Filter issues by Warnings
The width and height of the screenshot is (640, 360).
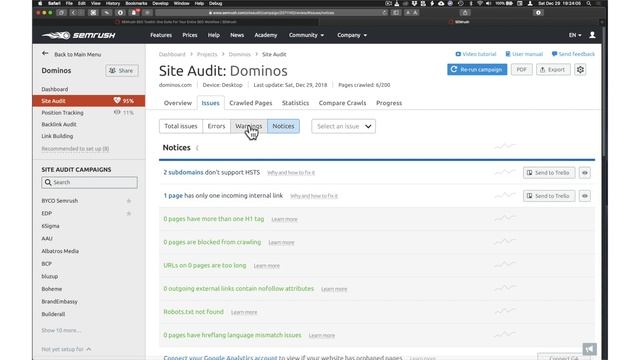(249, 126)
